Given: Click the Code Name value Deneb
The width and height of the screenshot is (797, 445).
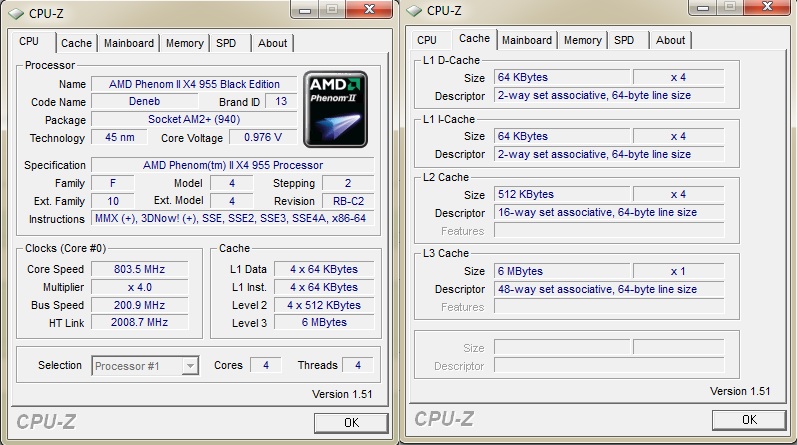Looking at the screenshot, I should click(x=144, y=102).
